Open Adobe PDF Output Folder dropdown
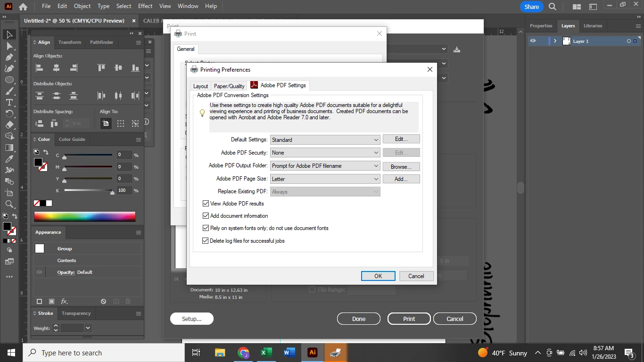Viewport: 644px width, 362px height. coord(325,166)
